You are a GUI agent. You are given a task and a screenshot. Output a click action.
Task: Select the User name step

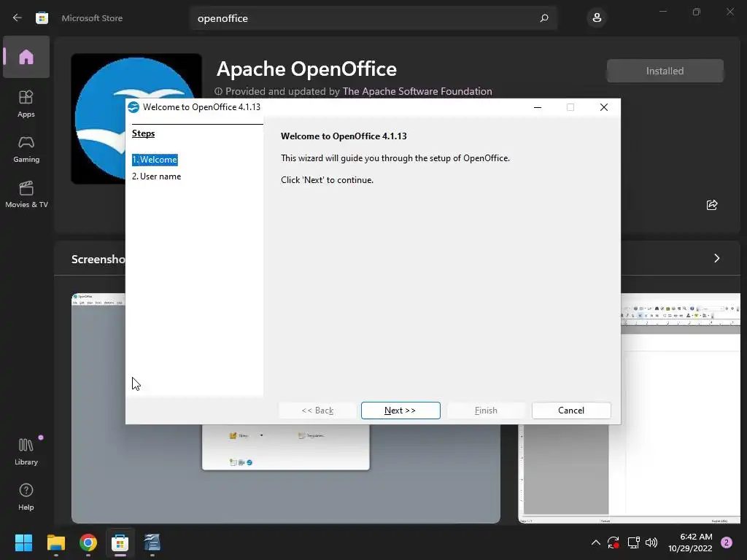[157, 176]
